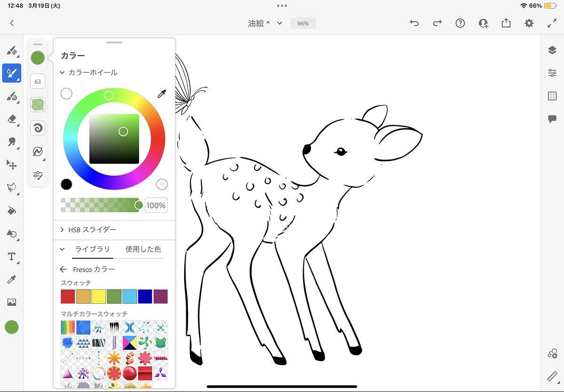This screenshot has width=564, height=392.
Task: Select the Paint Bucket fill tool
Action: click(x=12, y=211)
